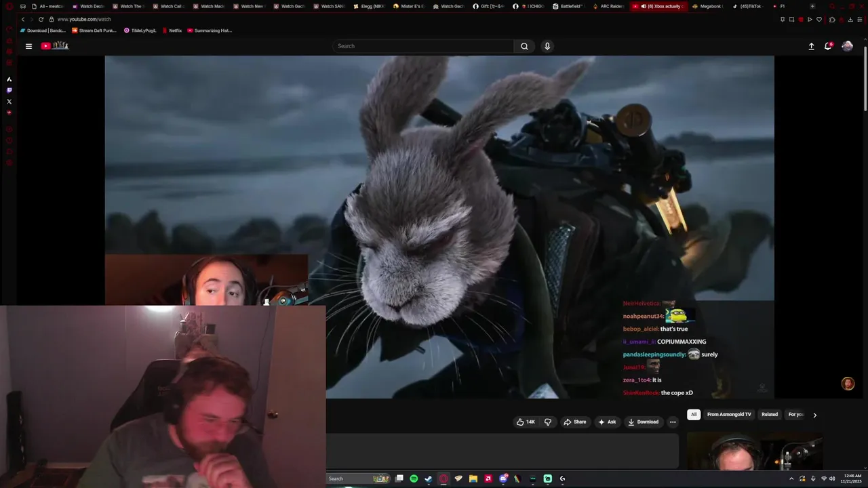Like the video (14K thumbs up)

pos(526,422)
